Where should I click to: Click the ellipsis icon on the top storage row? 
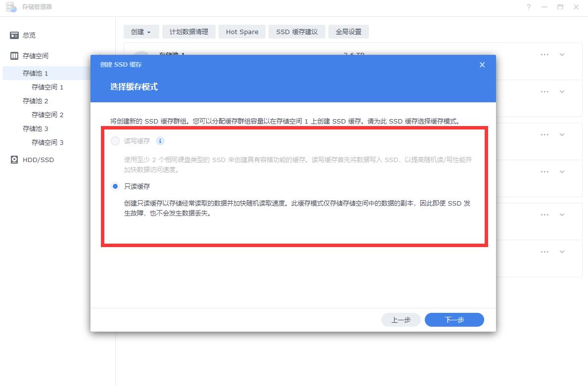[544, 55]
